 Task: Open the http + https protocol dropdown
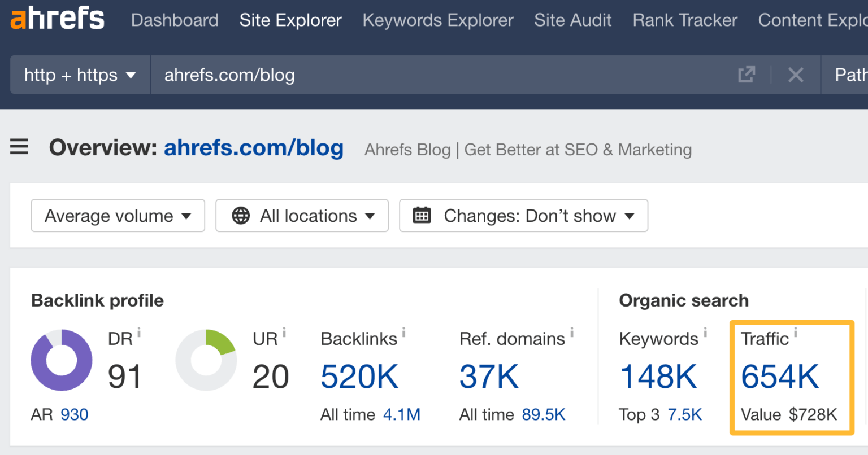click(79, 75)
